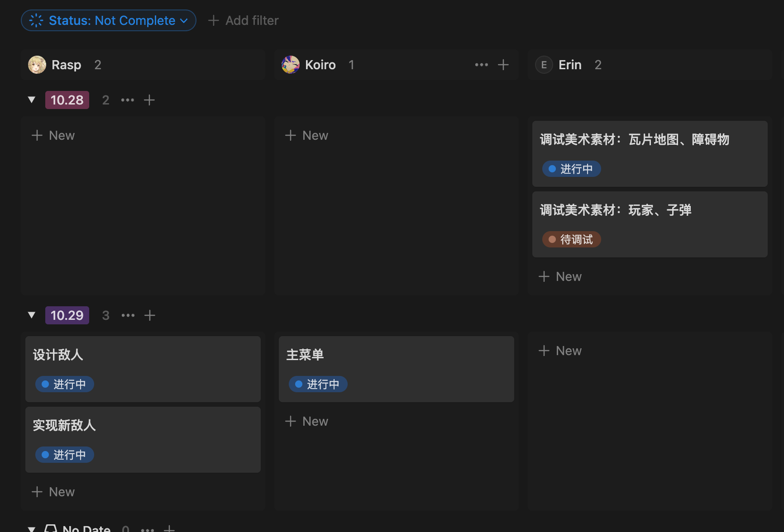
Task: Open the 实现新敌人 card
Action: click(143, 426)
